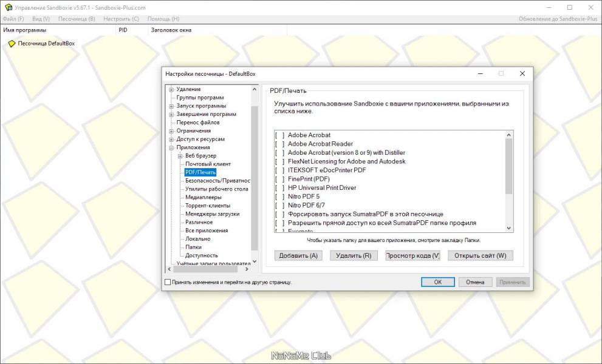Toggle Разрешить прямой доступ SumatraPDF checkbox
This screenshot has height=364, width=602.
(x=279, y=223)
